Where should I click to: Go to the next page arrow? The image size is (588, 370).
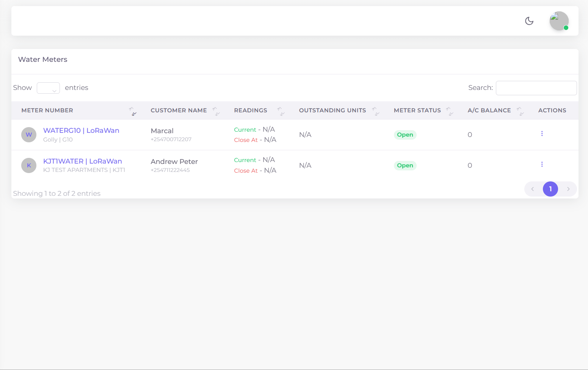click(x=568, y=189)
